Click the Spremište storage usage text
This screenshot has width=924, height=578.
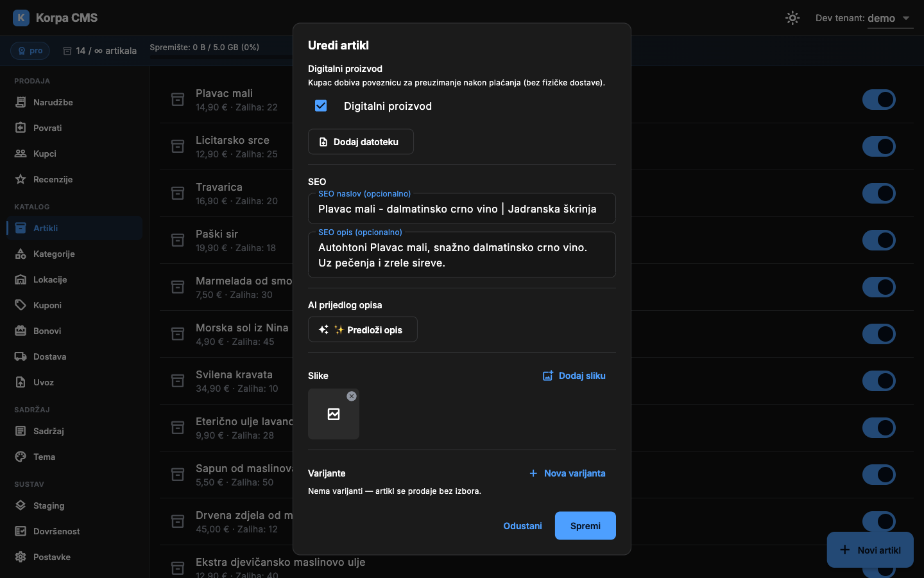coord(205,47)
